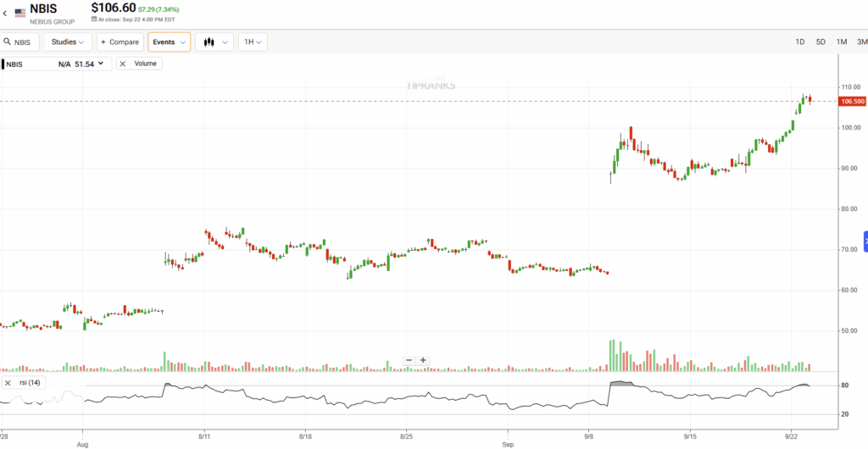Open the Events dropdown
Screen dimensions: 868x449
click(170, 42)
